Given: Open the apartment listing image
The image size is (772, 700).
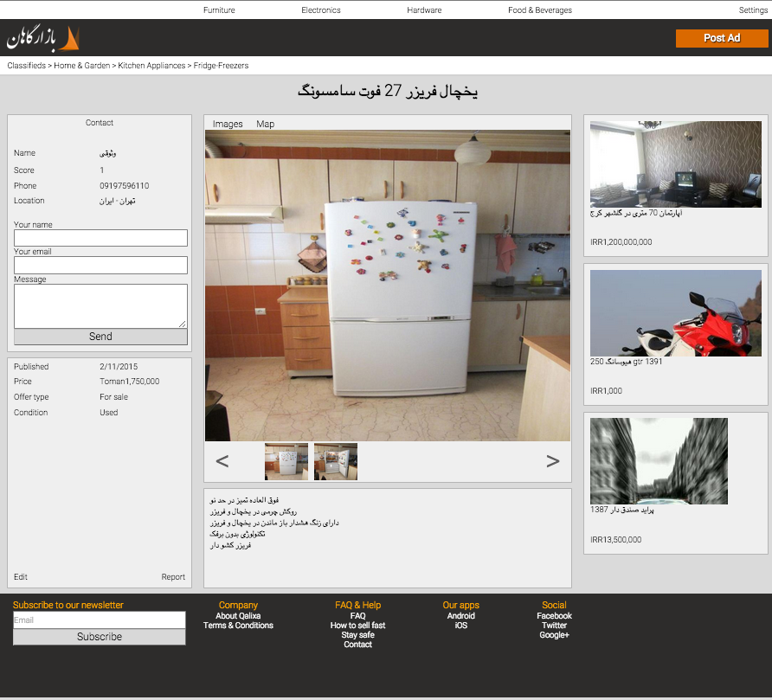Looking at the screenshot, I should pyautogui.click(x=675, y=164).
